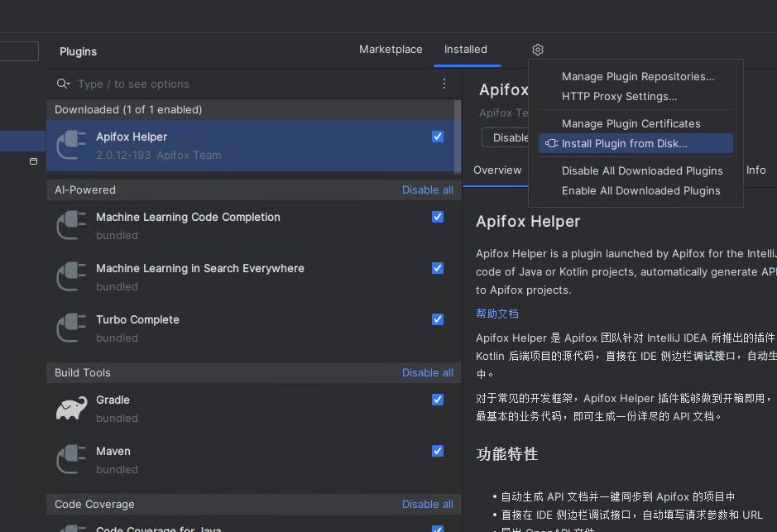The image size is (777, 532).
Task: Click the Machine Learning in Search Everywhere icon
Action: click(71, 277)
